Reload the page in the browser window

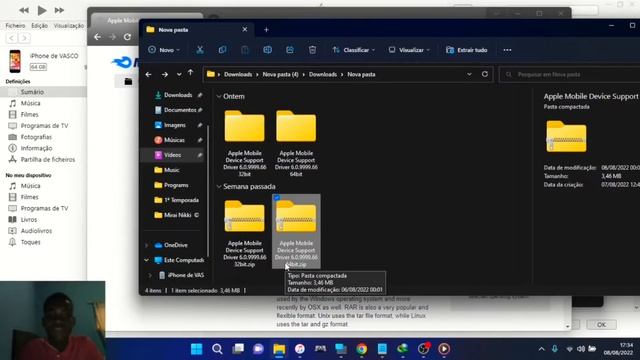(x=127, y=37)
